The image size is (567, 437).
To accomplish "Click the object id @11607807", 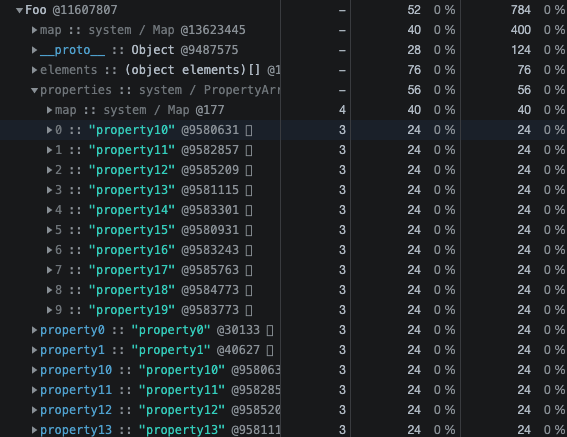I will (85, 10).
